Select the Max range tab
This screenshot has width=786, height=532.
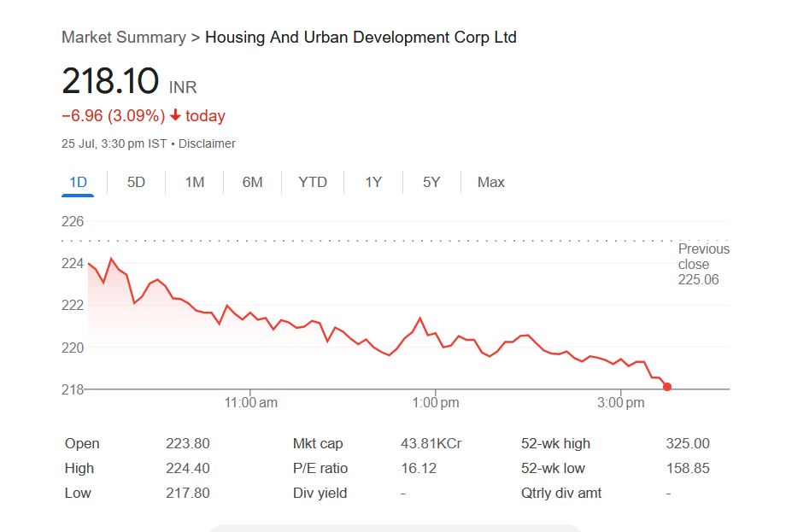(491, 182)
